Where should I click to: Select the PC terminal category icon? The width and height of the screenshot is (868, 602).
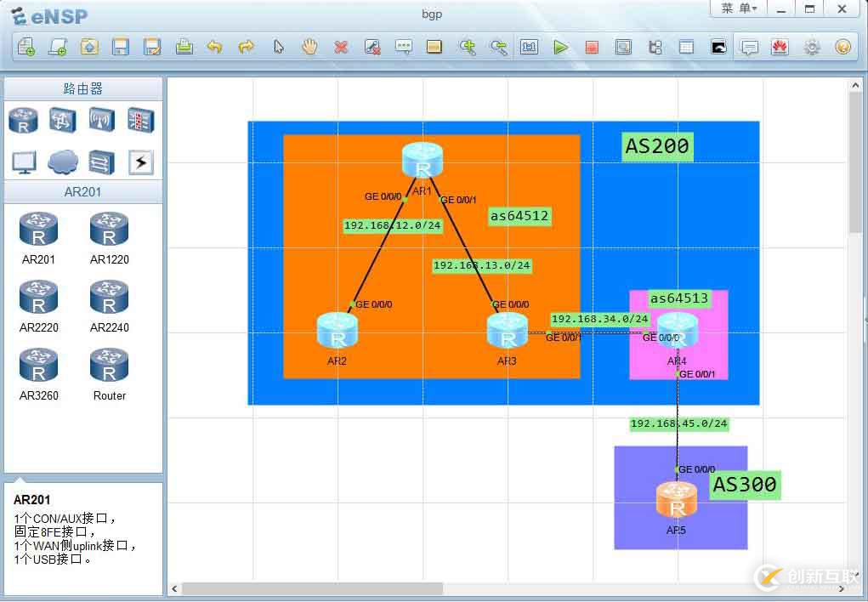(24, 162)
